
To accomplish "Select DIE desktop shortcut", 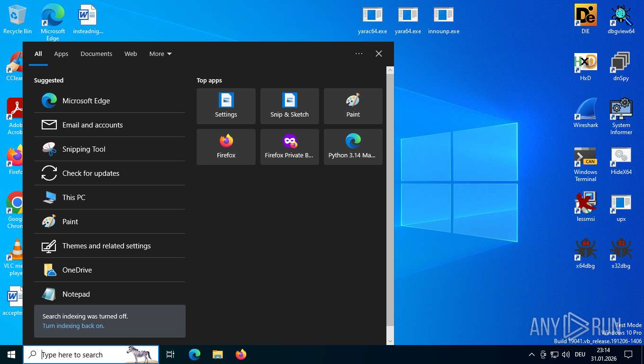I will [586, 19].
